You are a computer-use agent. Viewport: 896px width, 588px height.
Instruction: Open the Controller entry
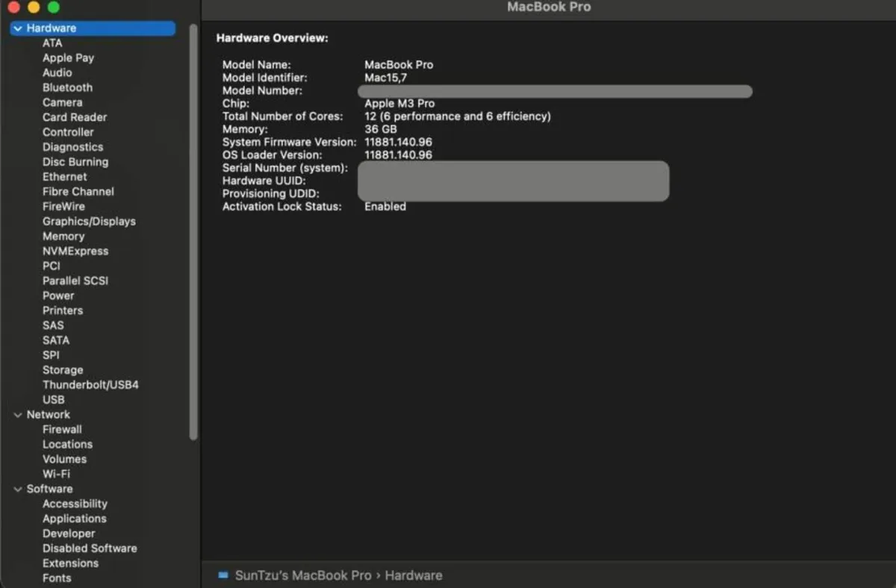pos(68,132)
